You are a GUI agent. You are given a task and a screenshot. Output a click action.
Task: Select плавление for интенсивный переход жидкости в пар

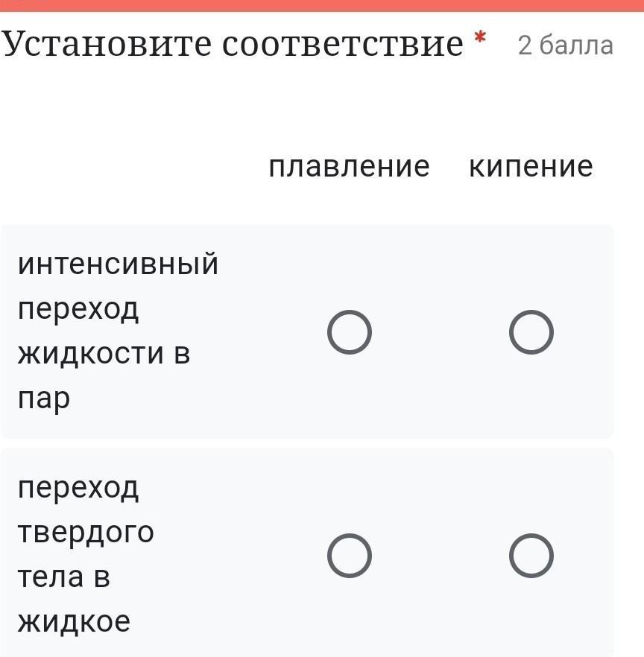(349, 332)
